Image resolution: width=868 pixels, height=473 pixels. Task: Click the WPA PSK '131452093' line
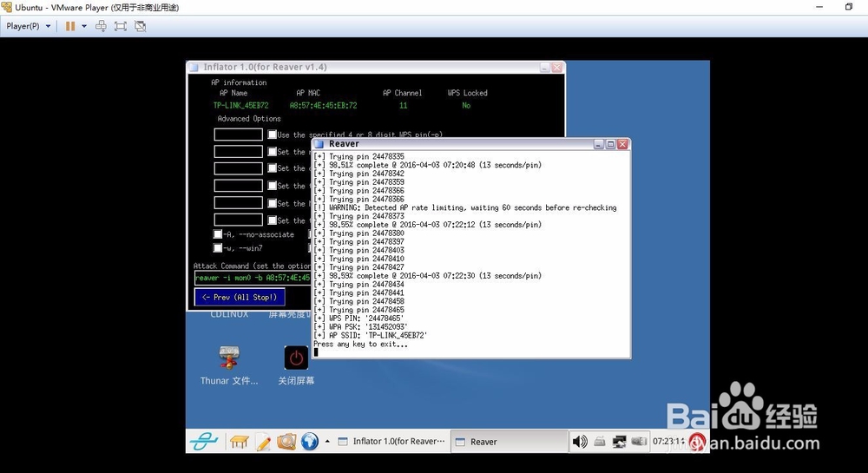(x=360, y=327)
